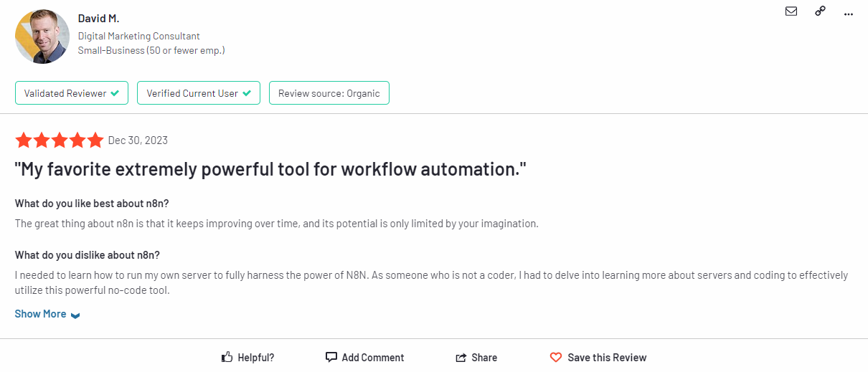Click the Show More link

pyautogui.click(x=41, y=314)
